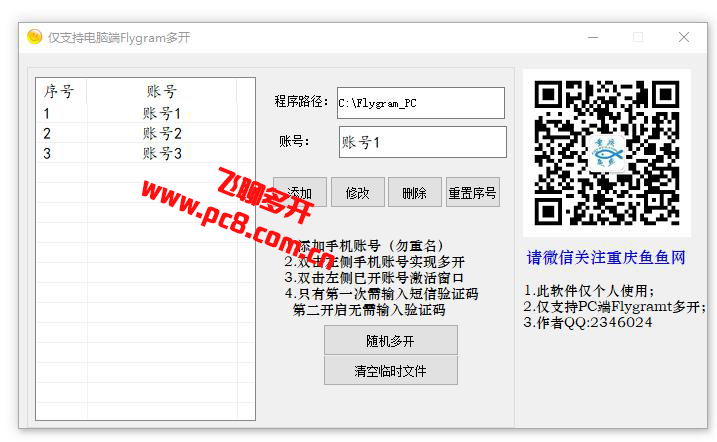
Task: Click the 删除 (delete) button
Action: (415, 192)
